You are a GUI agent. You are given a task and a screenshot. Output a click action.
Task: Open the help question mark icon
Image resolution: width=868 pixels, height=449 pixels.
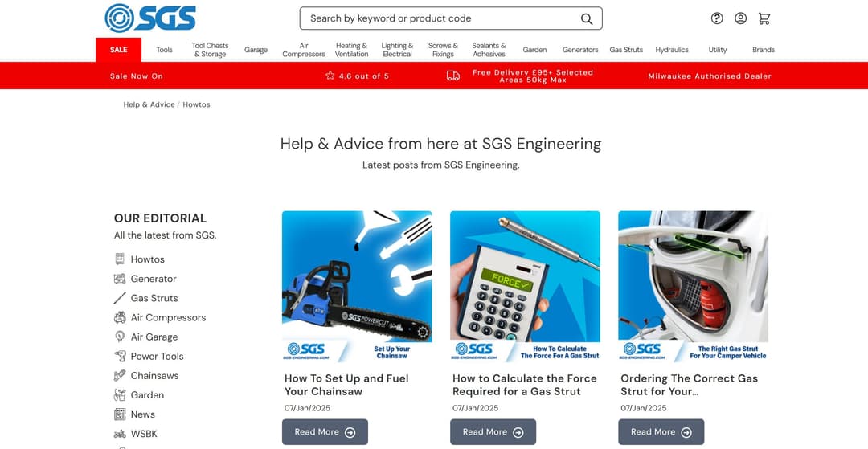(717, 18)
